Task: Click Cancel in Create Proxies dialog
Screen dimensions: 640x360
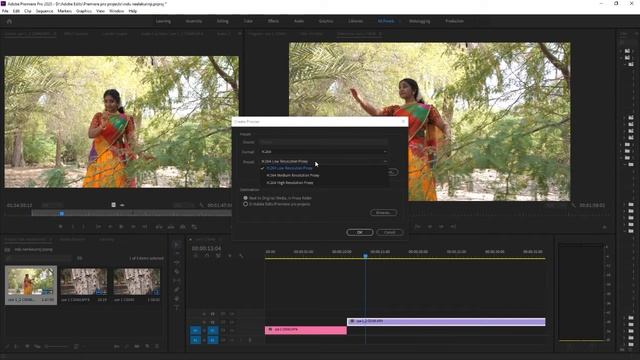Action: click(x=390, y=232)
